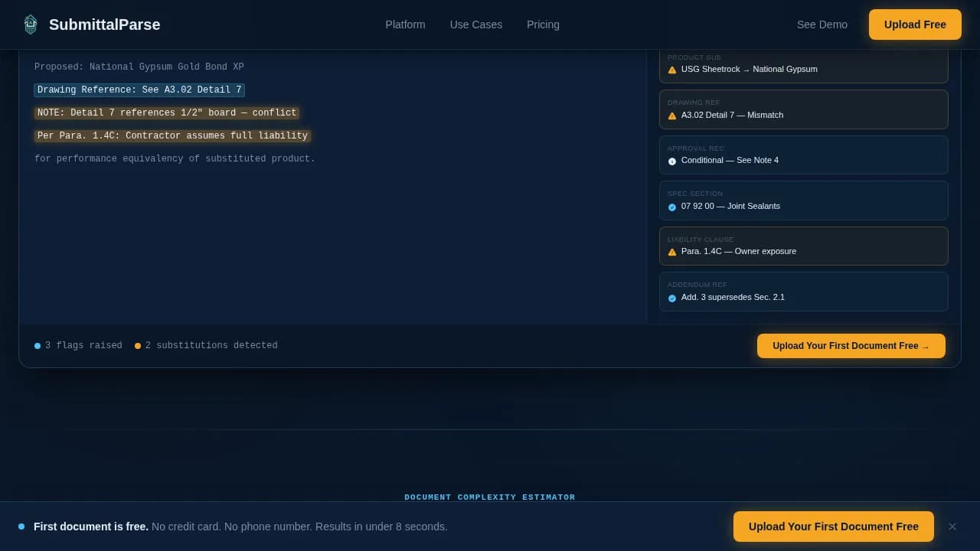
Task: Open the Platform menu item
Action: [x=405, y=24]
